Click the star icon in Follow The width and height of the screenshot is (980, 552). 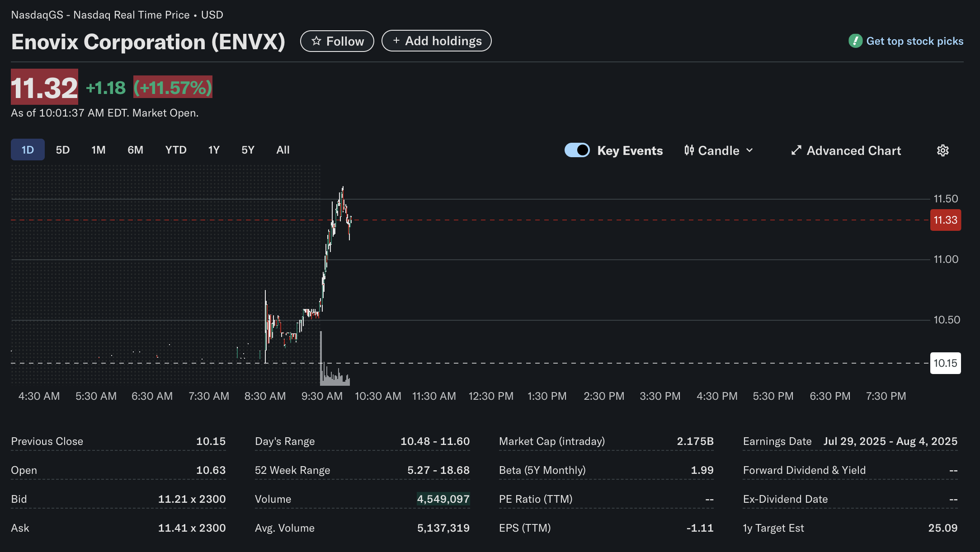click(316, 41)
